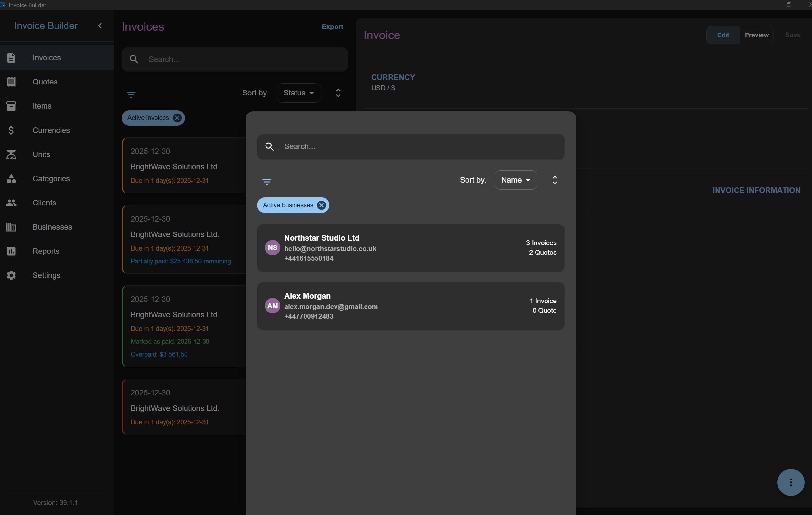Click the Units scale icon
Viewport: 812px width, 515px height.
coord(11,154)
